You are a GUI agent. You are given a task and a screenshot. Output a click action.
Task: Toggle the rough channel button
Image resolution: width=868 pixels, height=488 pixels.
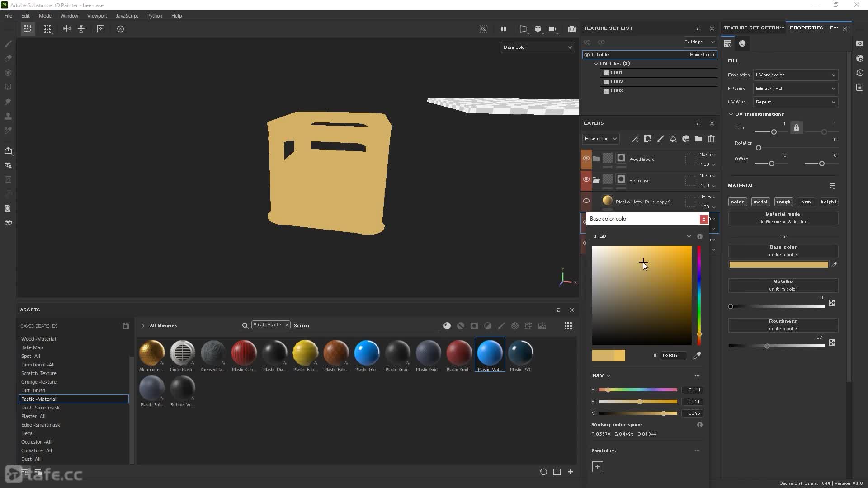783,202
